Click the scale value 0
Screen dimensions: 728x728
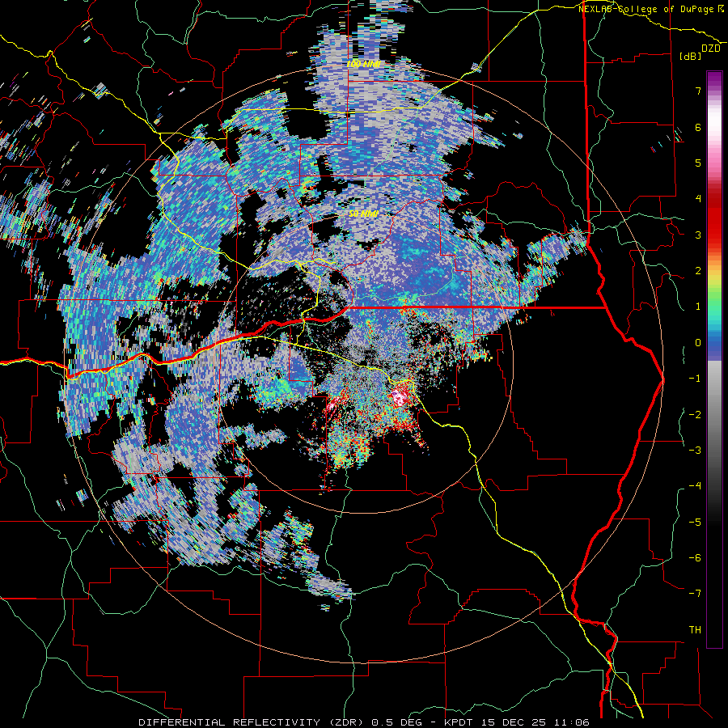click(698, 343)
